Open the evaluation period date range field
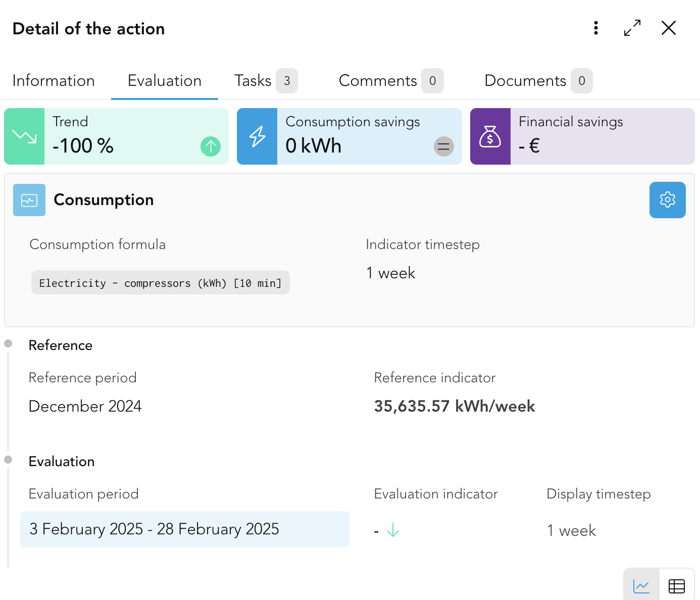 (x=185, y=529)
